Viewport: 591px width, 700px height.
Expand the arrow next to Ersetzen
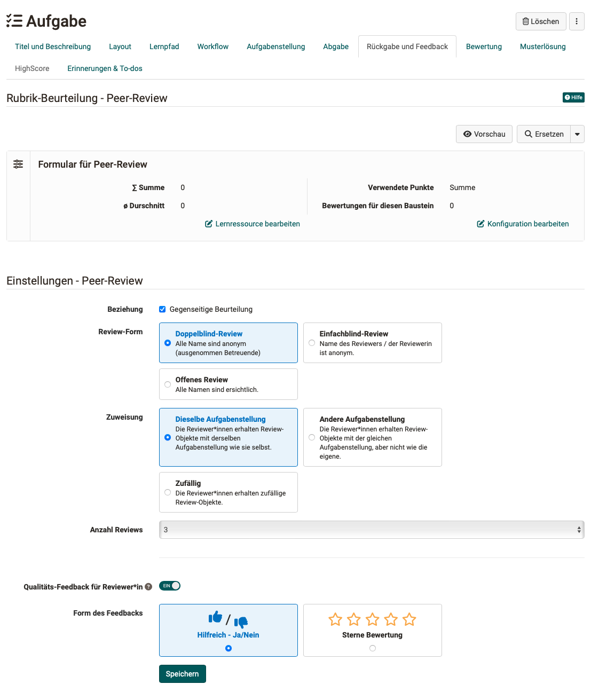coord(577,134)
